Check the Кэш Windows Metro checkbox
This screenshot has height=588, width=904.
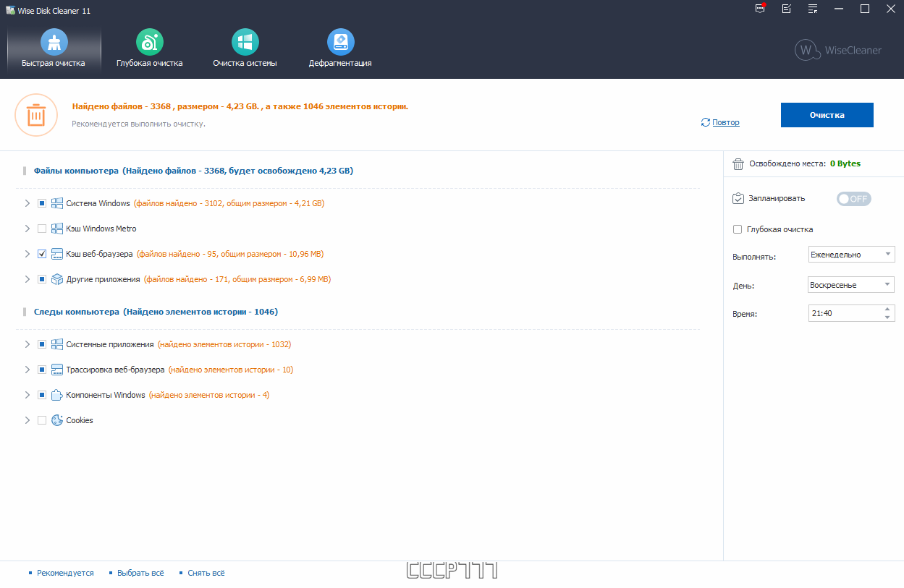(x=42, y=229)
